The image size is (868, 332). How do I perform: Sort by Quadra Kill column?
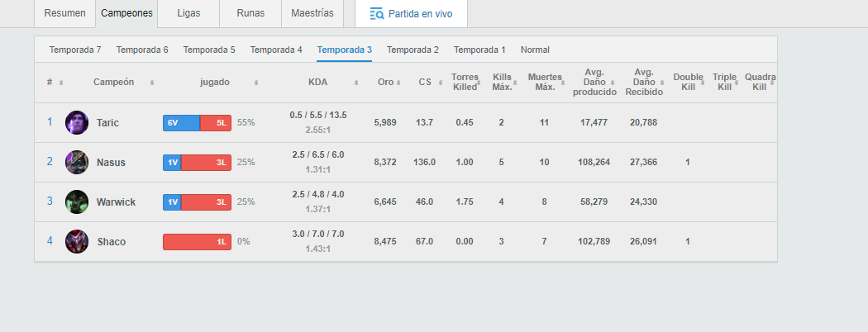click(x=760, y=82)
